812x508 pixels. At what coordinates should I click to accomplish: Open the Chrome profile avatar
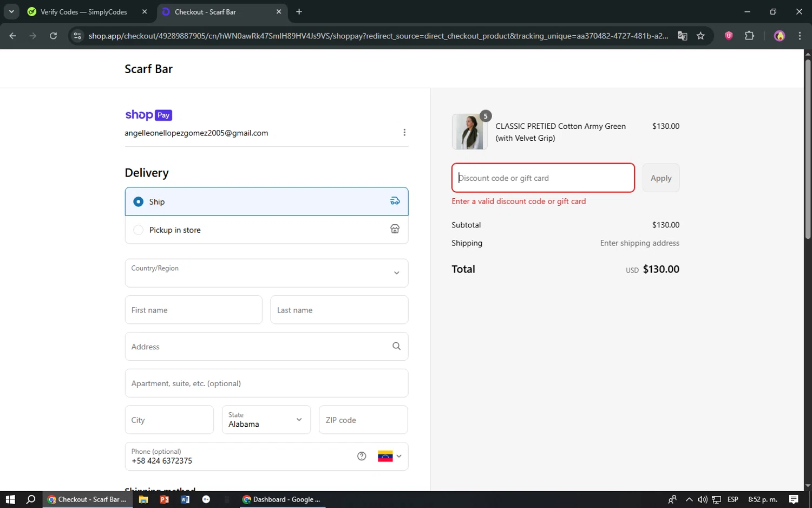[x=780, y=36]
